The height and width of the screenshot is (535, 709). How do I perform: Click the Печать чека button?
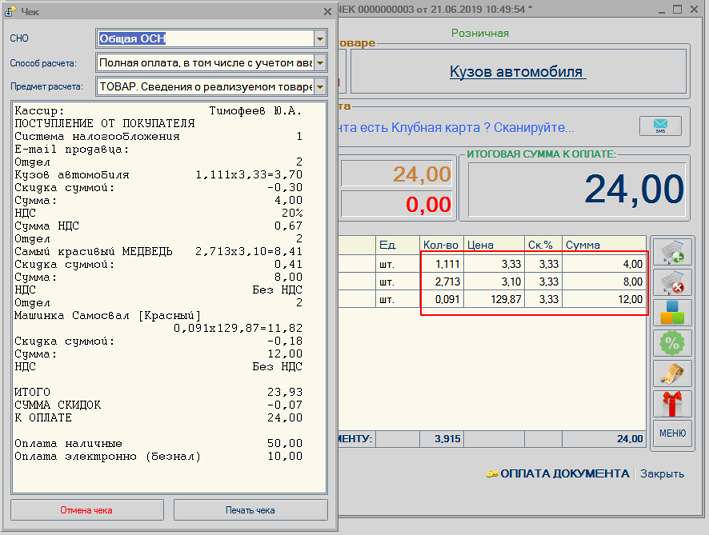251,510
